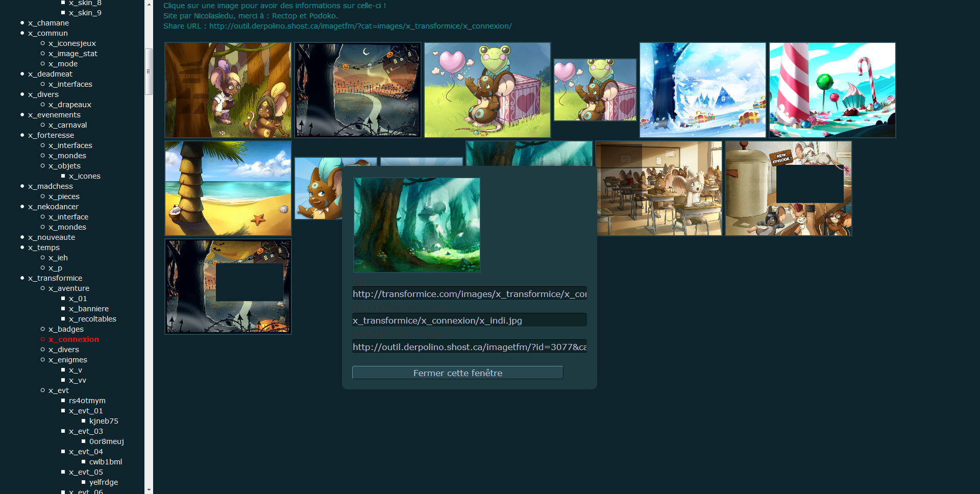
Task: Open x_nouveaute category
Action: 52,237
